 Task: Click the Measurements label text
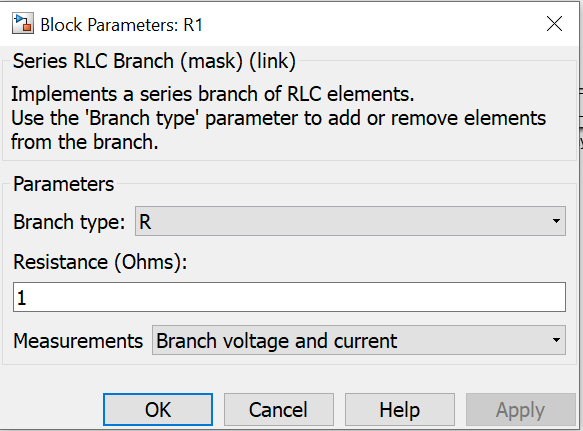pos(78,341)
